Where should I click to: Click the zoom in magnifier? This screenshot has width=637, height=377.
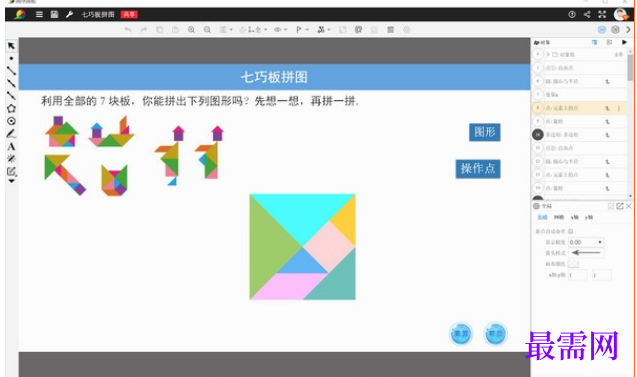pyautogui.click(x=191, y=30)
